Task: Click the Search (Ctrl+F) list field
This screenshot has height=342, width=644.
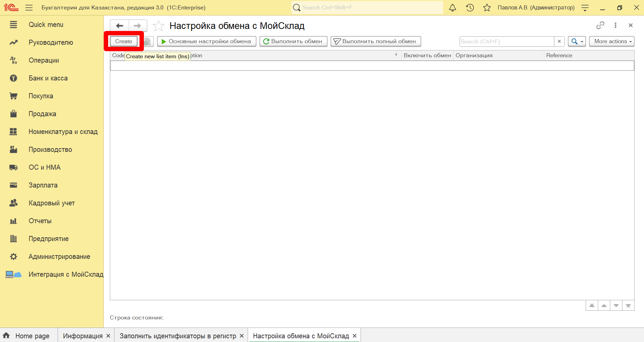Action: click(507, 41)
